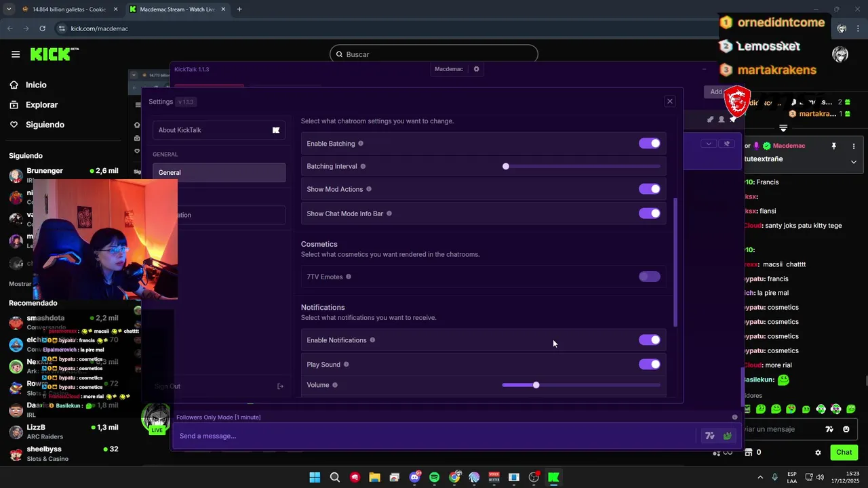Switch to the Macdemac Stream browser tab
Image resolution: width=868 pixels, height=488 pixels.
pos(178,9)
